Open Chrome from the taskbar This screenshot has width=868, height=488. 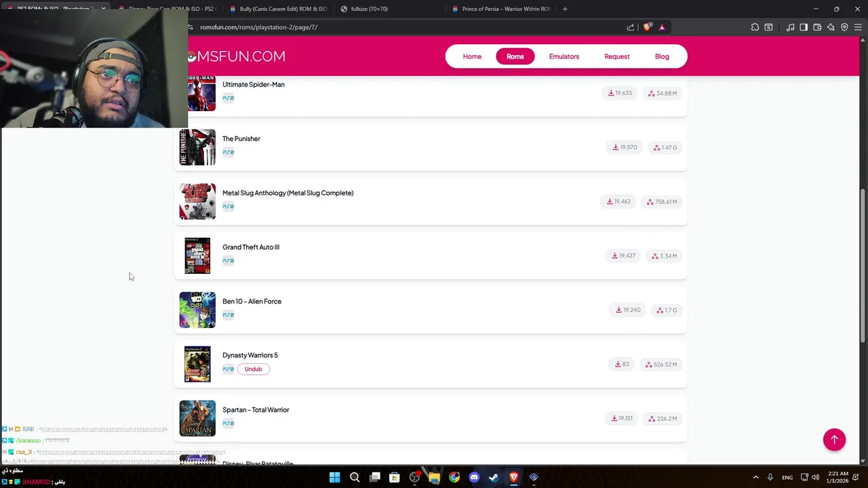point(454,477)
